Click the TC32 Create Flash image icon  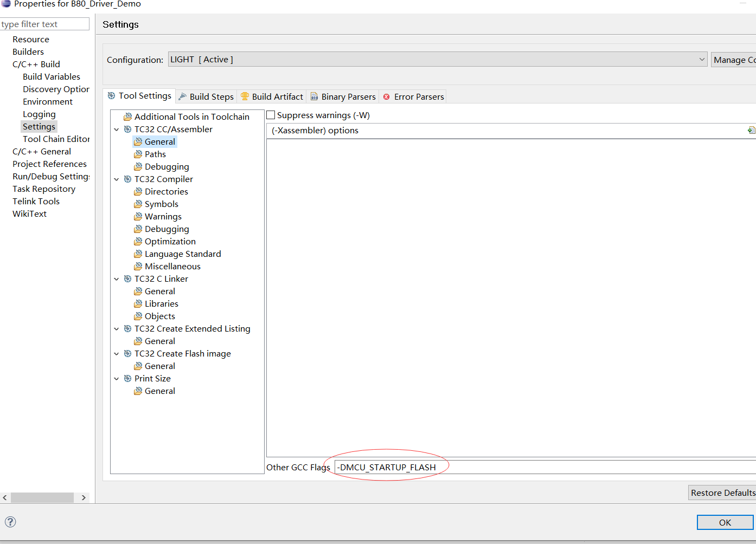pyautogui.click(x=128, y=353)
